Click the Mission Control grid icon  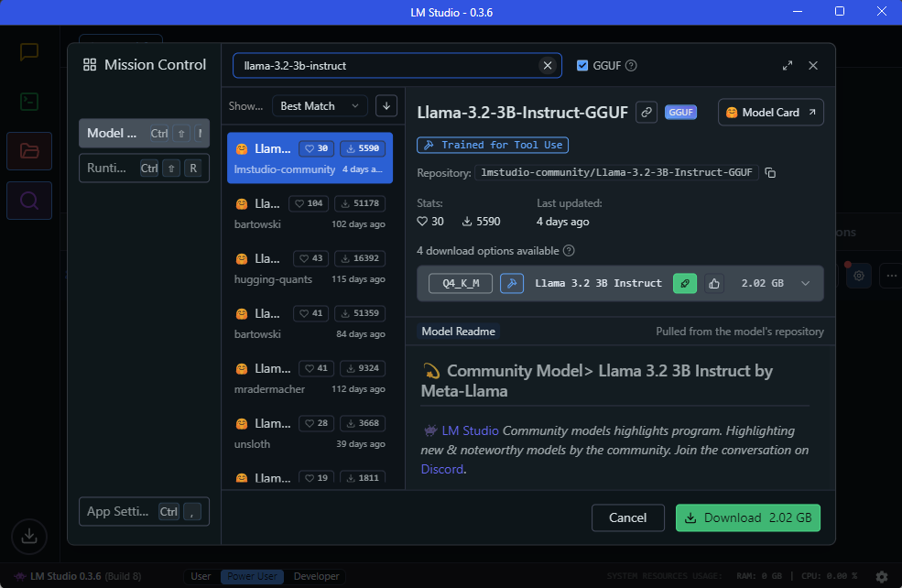tap(90, 65)
